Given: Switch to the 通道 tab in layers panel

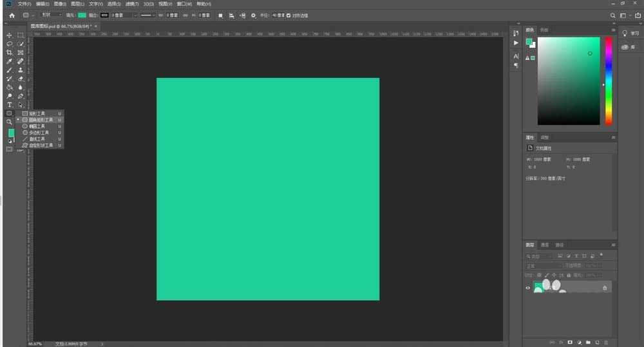Looking at the screenshot, I should [545, 245].
